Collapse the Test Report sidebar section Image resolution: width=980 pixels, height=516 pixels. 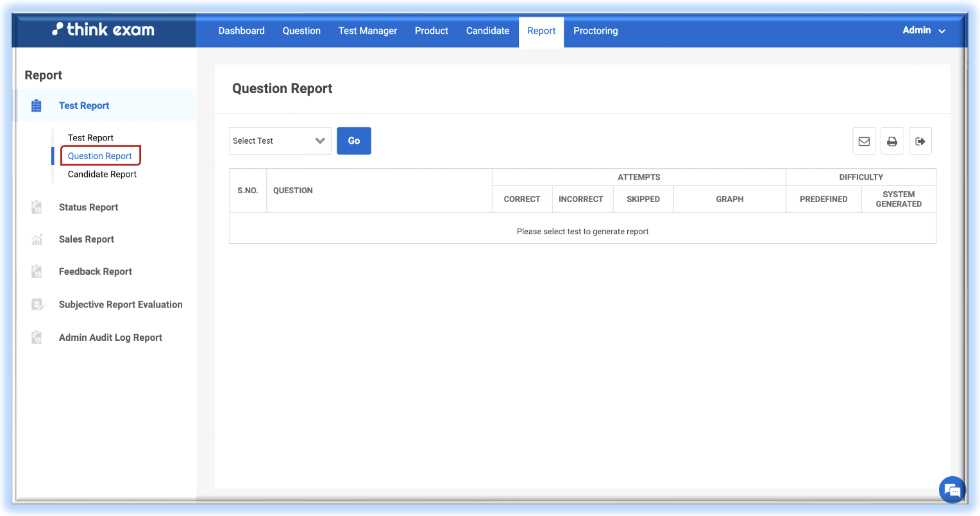tap(84, 106)
